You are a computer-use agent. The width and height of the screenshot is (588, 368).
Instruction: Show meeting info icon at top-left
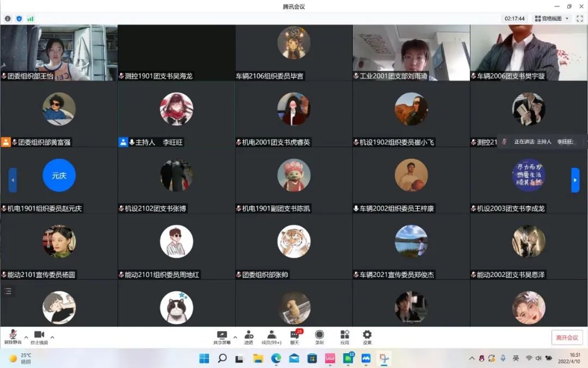click(x=8, y=19)
